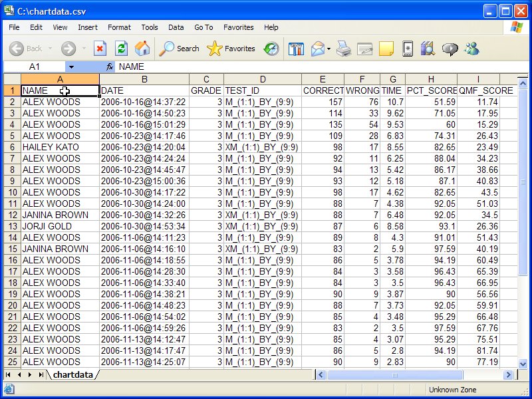The image size is (532, 399).
Task: Expand the Mail button dropdown arrow
Action: point(329,49)
